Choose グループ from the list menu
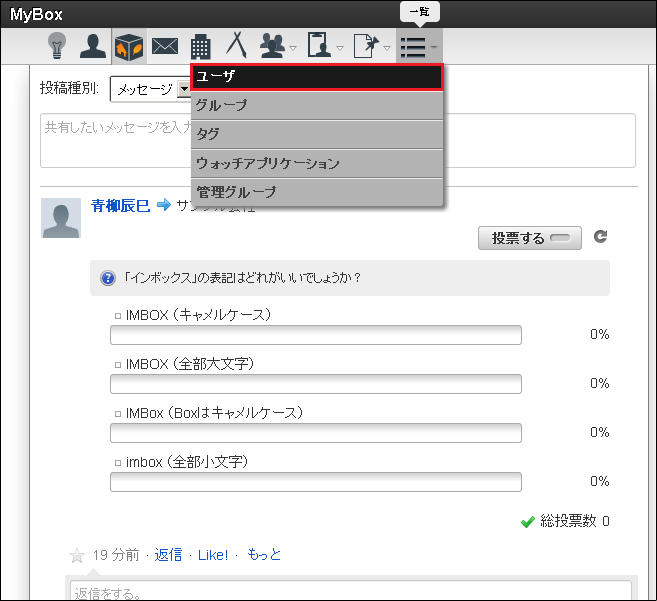 pos(317,105)
